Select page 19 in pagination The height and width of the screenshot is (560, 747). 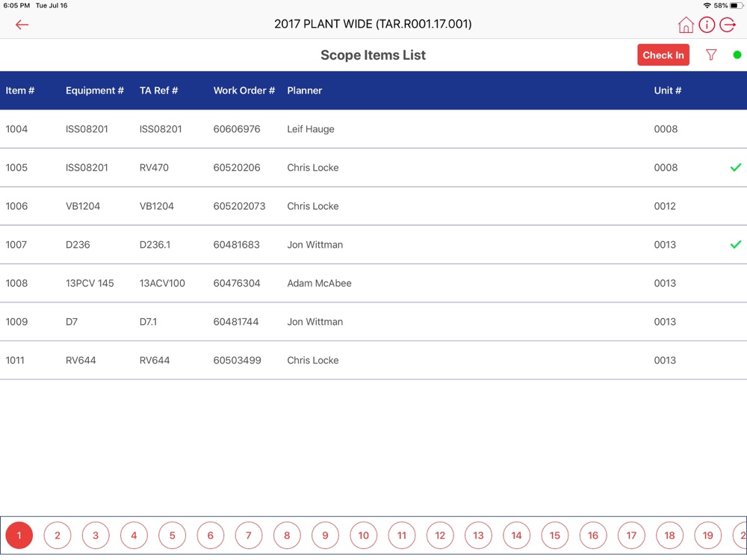(708, 535)
